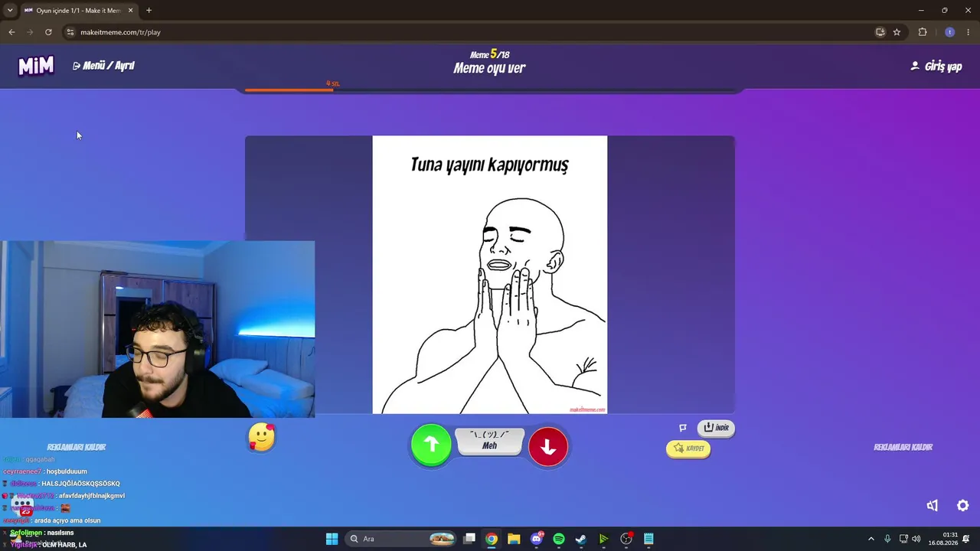The width and height of the screenshot is (980, 551).
Task: Open the game settings gear
Action: [x=963, y=505]
